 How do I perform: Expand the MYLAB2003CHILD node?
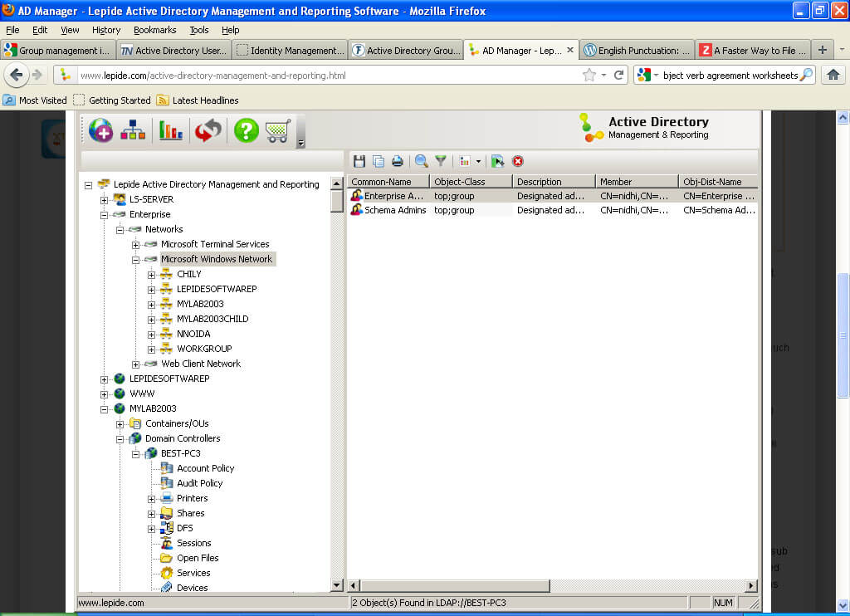(151, 320)
